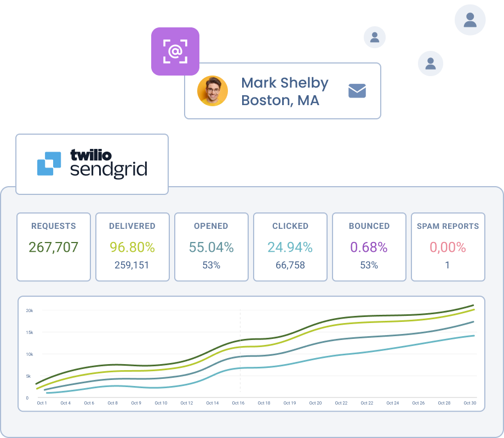
Task: Click the blue SendGrid logo icon
Action: [49, 163]
